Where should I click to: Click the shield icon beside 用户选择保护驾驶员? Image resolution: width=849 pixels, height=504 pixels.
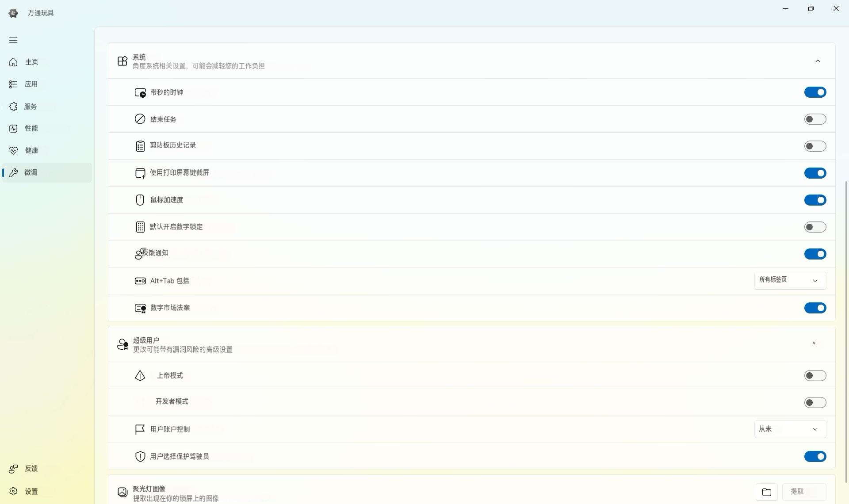[x=140, y=456]
